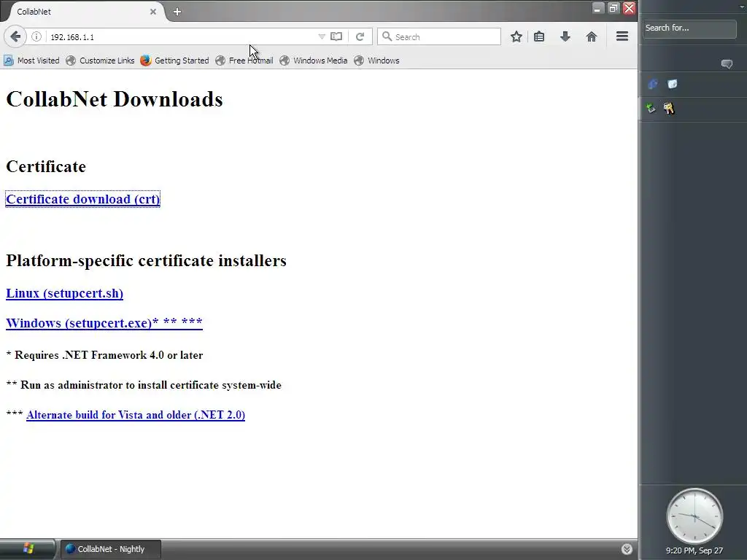
Task: Open site information icon in address bar
Action: click(36, 36)
